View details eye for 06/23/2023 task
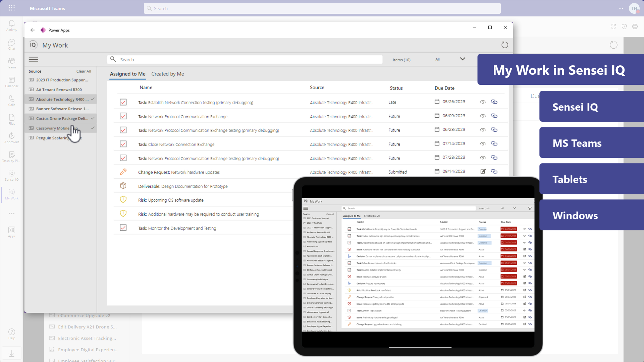 click(x=483, y=130)
